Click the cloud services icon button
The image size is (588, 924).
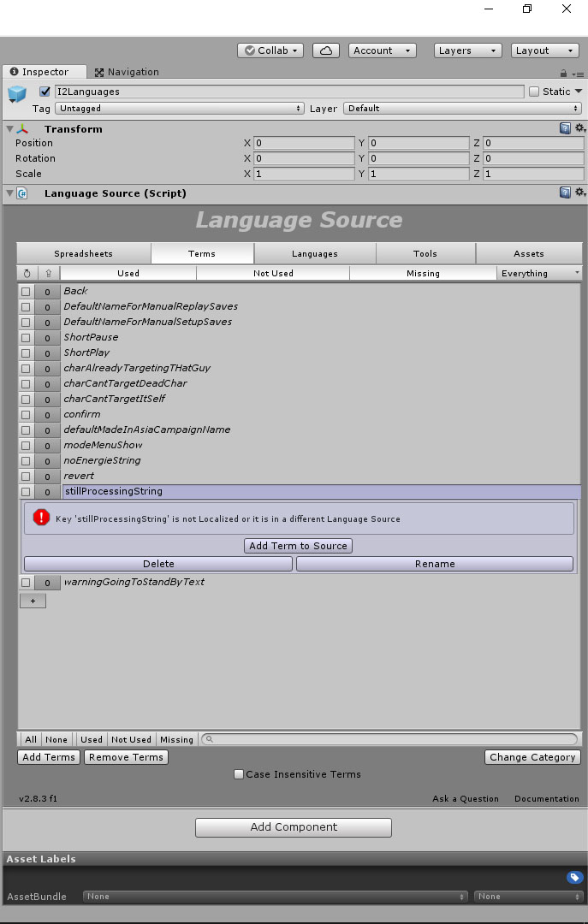(x=325, y=50)
